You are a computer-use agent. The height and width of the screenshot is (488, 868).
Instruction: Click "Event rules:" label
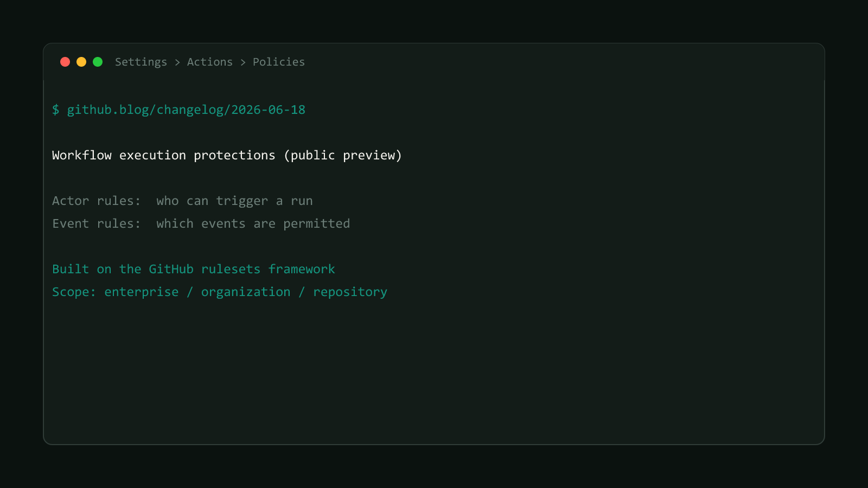point(97,224)
